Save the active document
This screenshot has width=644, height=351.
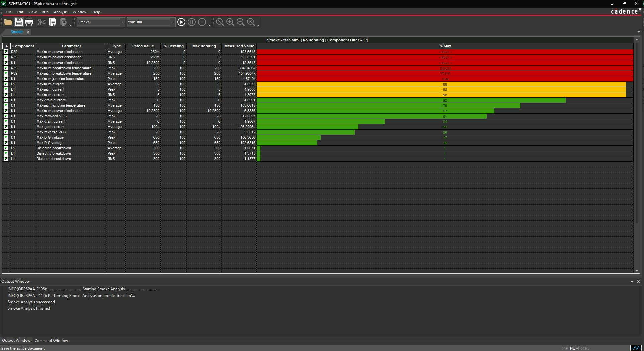(19, 22)
